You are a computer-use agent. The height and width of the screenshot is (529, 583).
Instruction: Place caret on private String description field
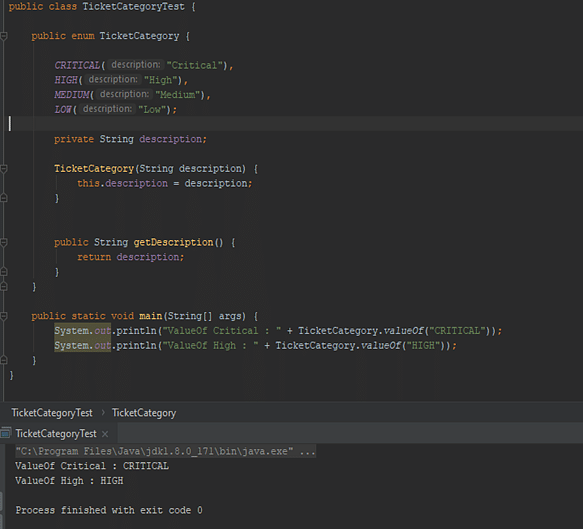pyautogui.click(x=130, y=139)
